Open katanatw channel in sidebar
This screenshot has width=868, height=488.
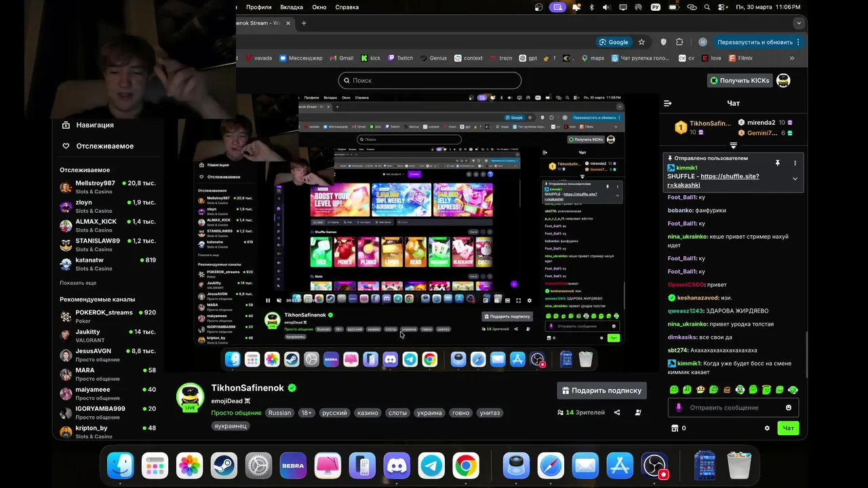click(108, 264)
